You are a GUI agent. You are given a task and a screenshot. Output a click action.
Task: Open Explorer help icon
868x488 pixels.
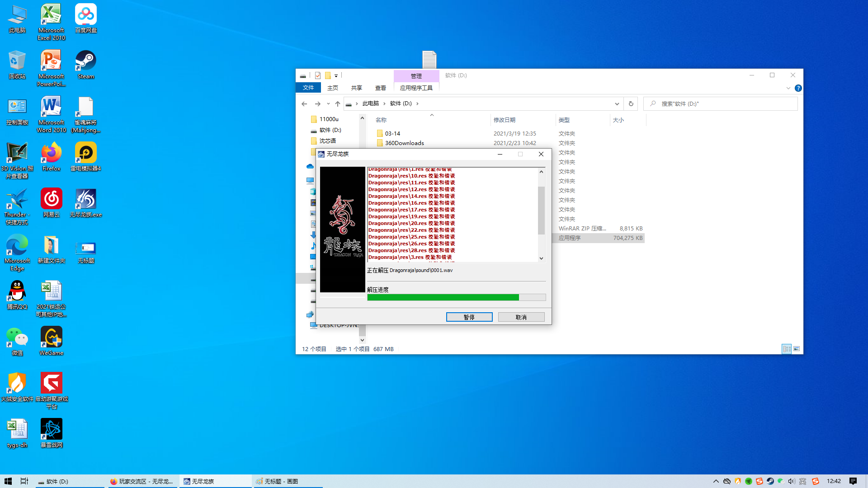[798, 89]
